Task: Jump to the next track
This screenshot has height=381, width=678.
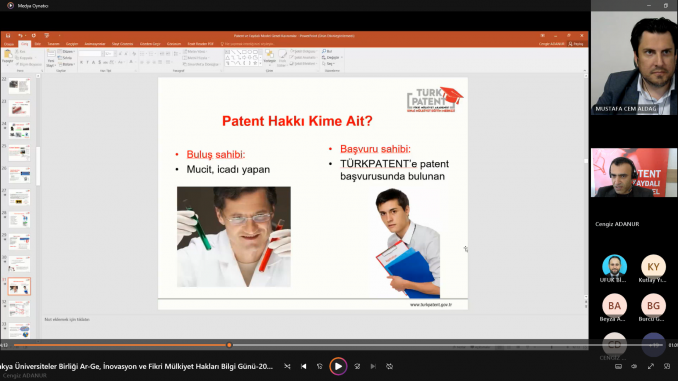Action: pos(373,366)
